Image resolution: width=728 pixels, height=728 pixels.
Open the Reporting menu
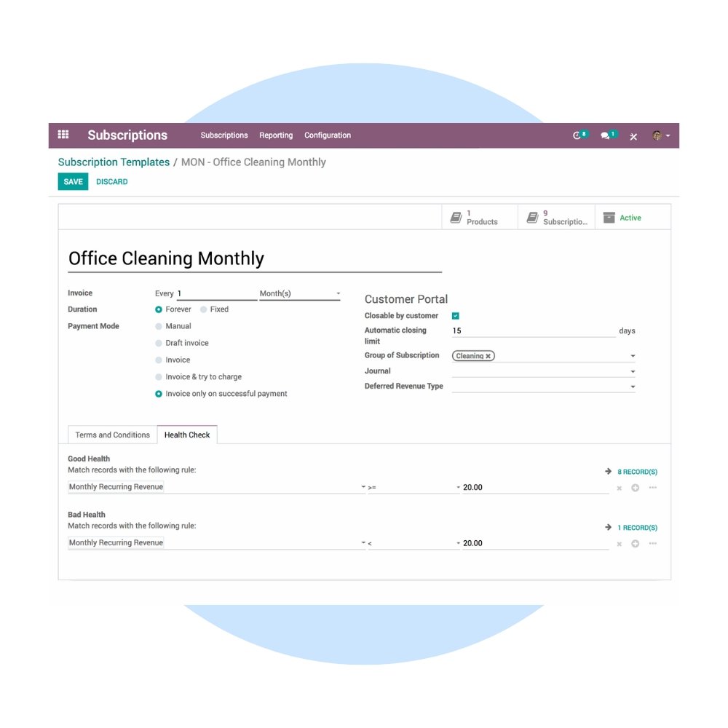(x=276, y=135)
